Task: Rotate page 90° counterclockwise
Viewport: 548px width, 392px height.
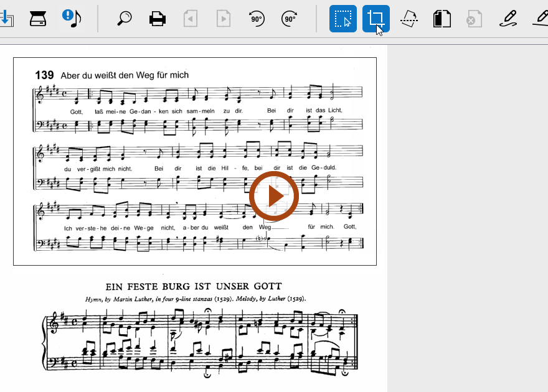Action: (x=256, y=19)
